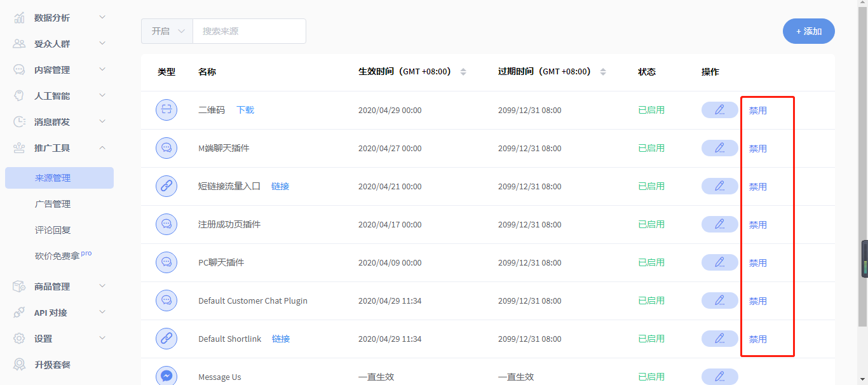
Task: Expand the 数据分析 menu chevron
Action: click(x=102, y=17)
